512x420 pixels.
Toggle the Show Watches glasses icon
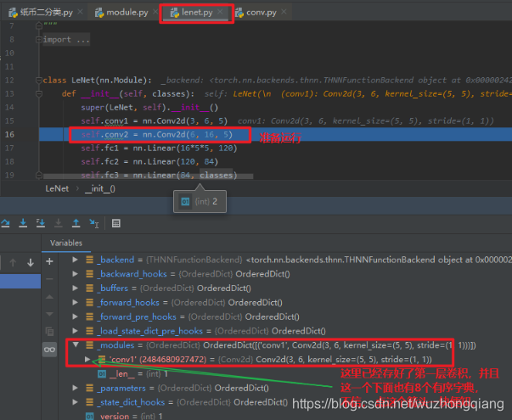tap(49, 350)
